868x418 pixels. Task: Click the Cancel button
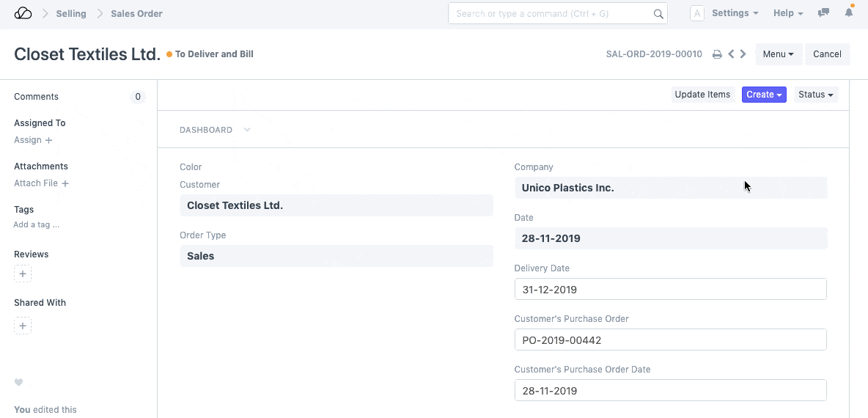(x=827, y=54)
